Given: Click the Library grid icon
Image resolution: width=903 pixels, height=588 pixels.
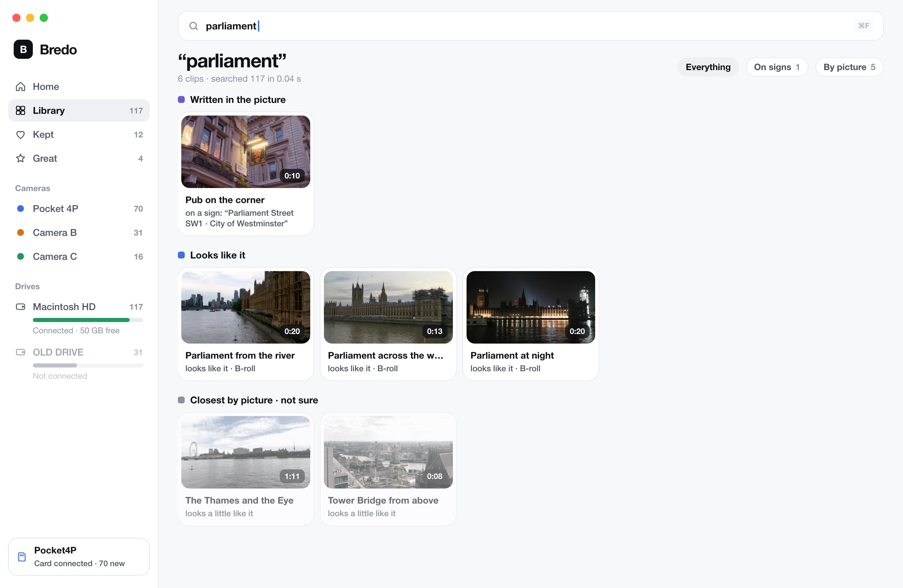Looking at the screenshot, I should [21, 110].
